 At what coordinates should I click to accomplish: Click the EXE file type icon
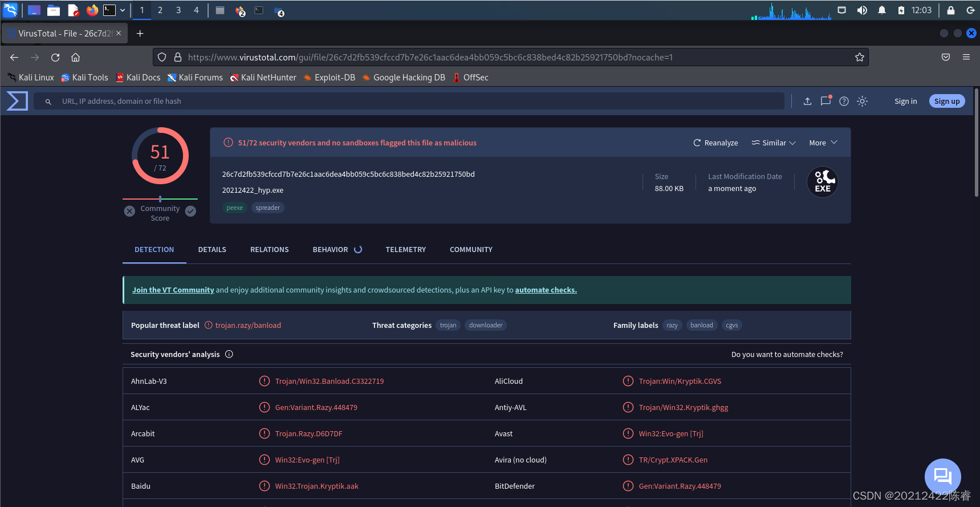point(823,182)
